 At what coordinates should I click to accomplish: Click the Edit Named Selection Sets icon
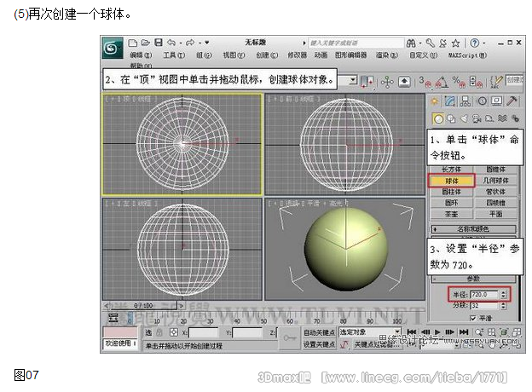click(x=496, y=82)
